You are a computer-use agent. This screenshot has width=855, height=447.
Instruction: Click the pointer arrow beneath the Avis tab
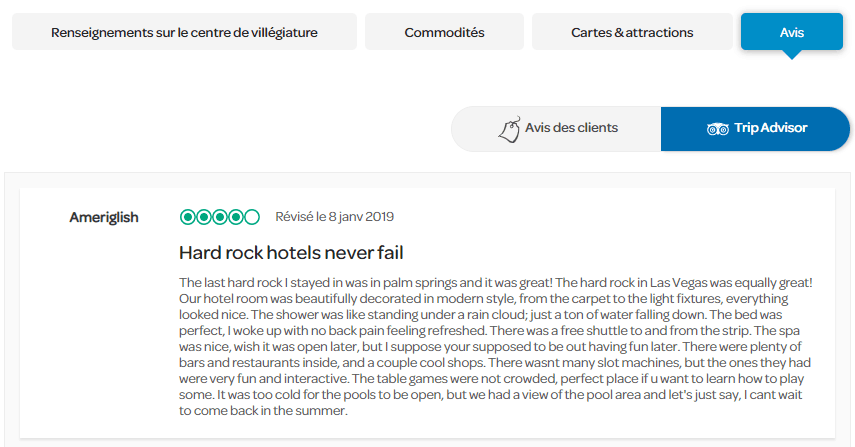791,54
